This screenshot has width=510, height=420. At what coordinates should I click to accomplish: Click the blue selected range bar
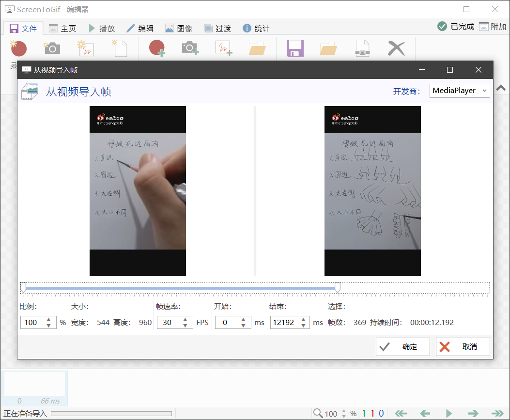181,288
